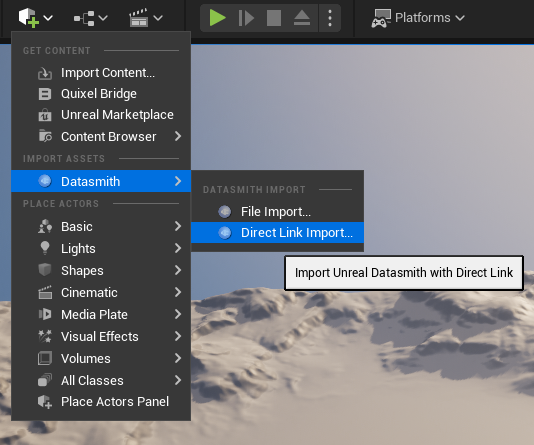The height and width of the screenshot is (445, 534).
Task: Open the Shapes submenu
Action: 101,270
